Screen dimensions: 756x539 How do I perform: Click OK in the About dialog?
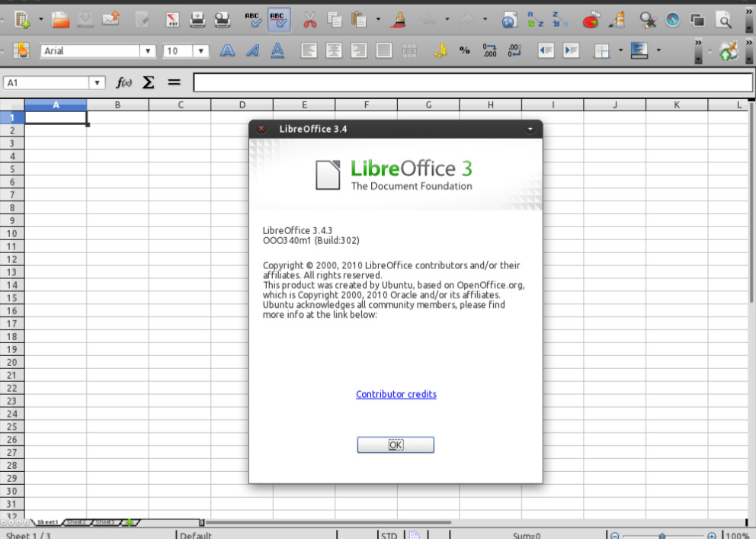(x=396, y=444)
